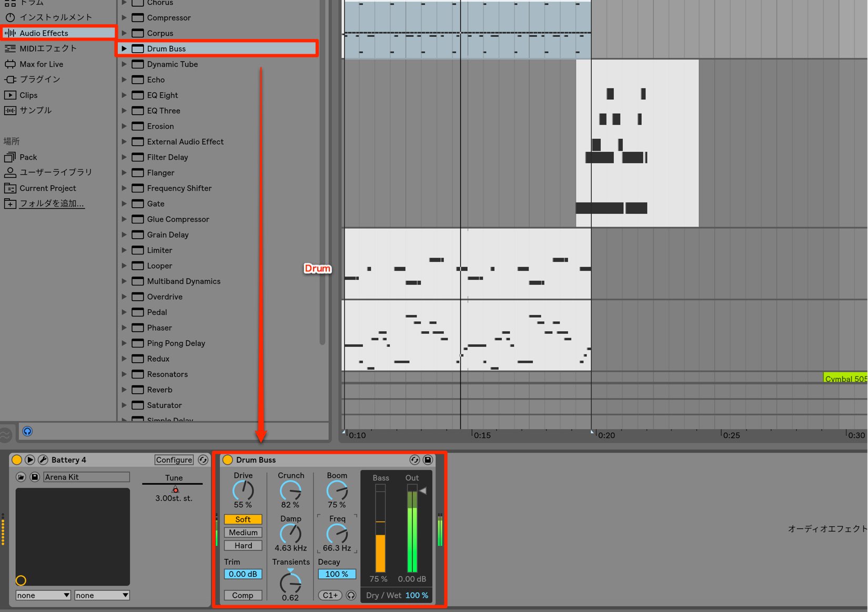Click the Max for Live category icon
Screen dimensions: 868x612
10,64
